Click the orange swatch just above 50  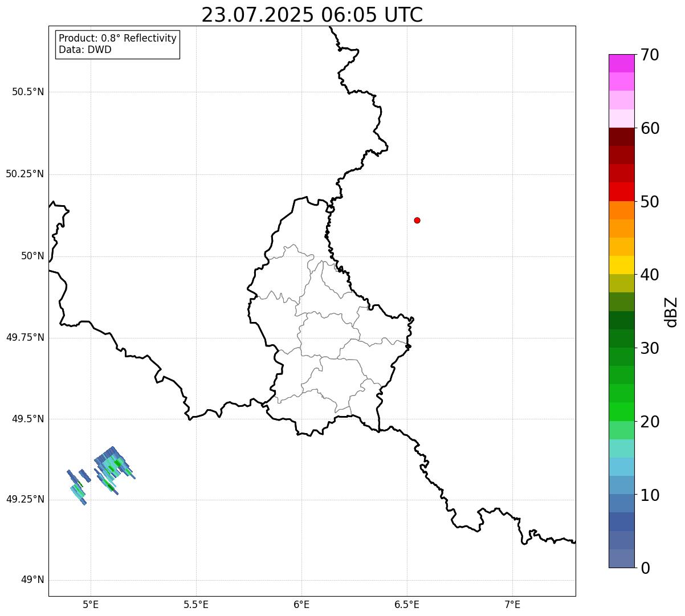621,210
